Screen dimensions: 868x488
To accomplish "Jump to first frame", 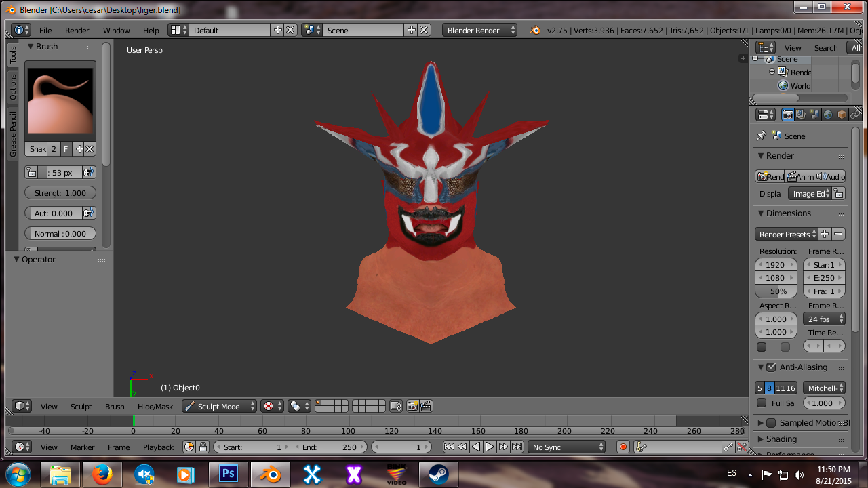I will (449, 447).
